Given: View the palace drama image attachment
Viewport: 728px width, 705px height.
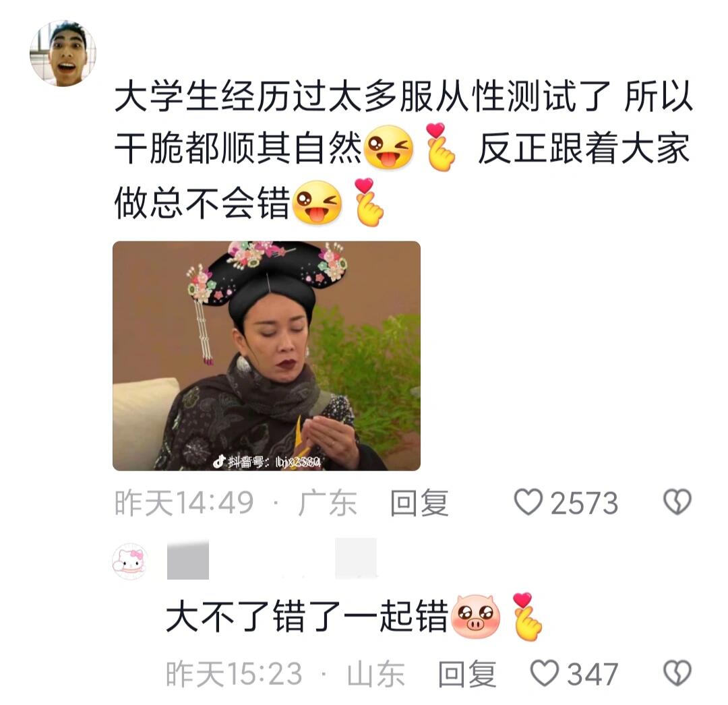Looking at the screenshot, I should click(266, 356).
